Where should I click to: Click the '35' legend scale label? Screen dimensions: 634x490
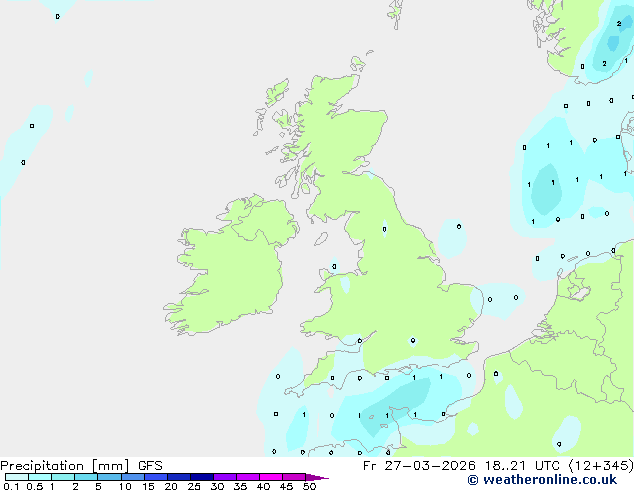(240, 486)
